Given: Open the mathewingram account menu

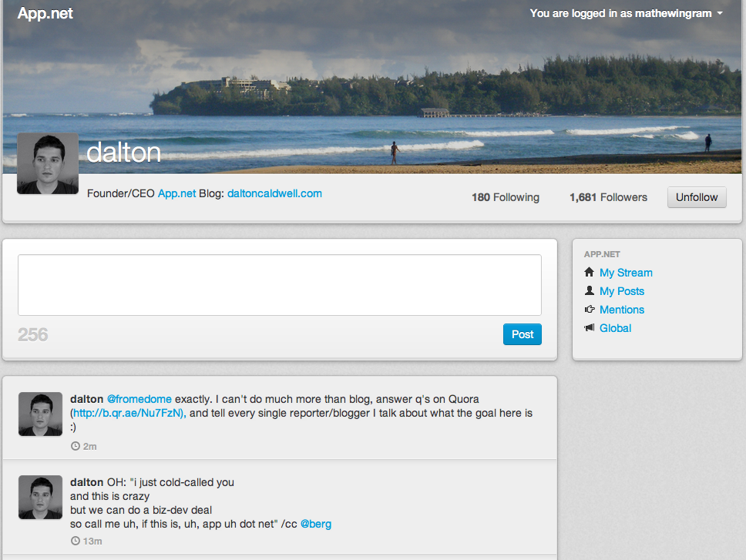Looking at the screenshot, I should (x=626, y=13).
